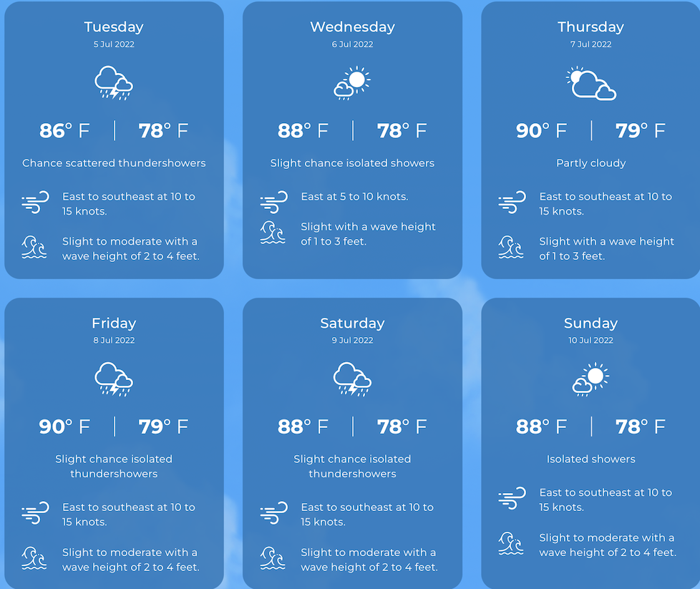Viewport: 700px width, 589px height.
Task: Click Tuesday's thundershower weather icon
Action: (x=114, y=83)
